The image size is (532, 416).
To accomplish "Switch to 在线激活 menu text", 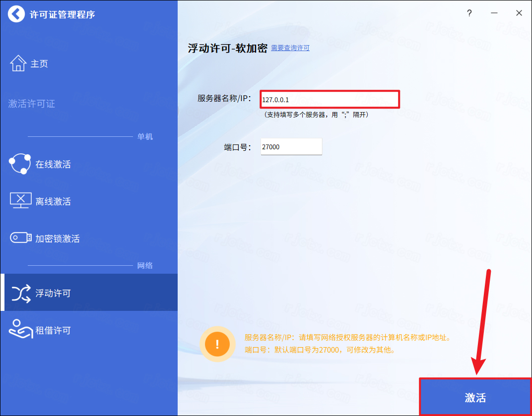I will (x=53, y=165).
